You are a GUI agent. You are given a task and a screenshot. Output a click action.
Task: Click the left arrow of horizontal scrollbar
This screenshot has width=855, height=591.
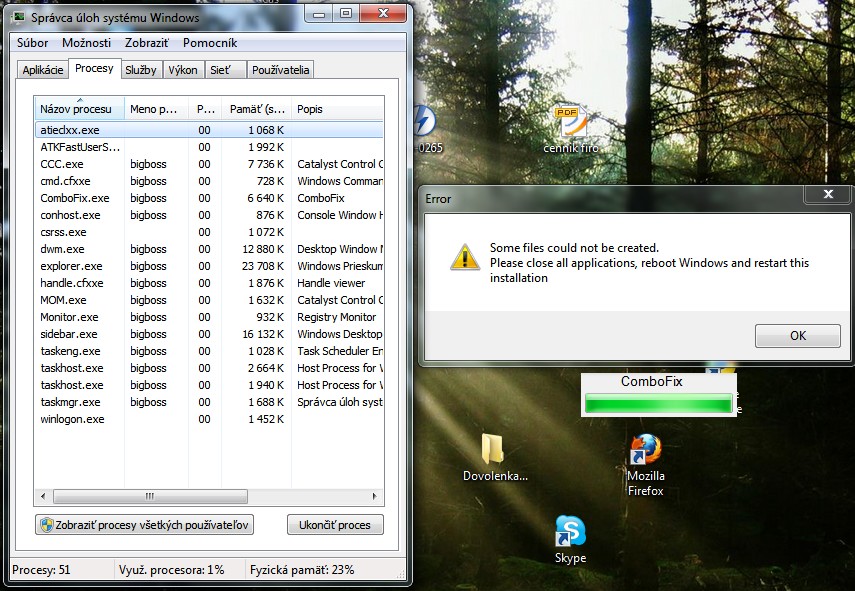43,496
